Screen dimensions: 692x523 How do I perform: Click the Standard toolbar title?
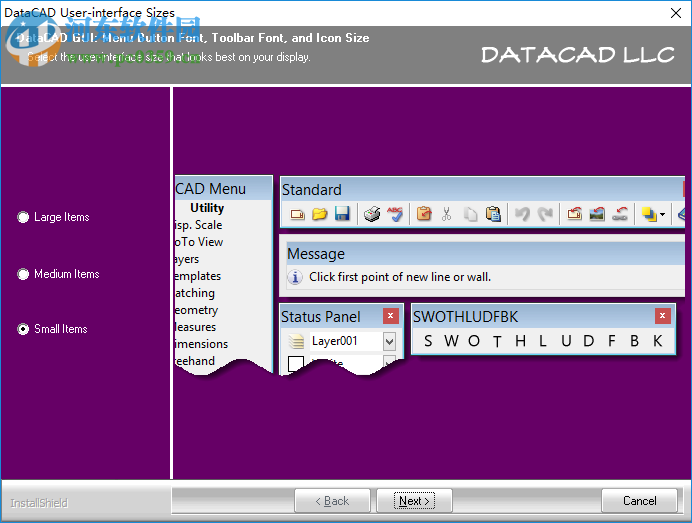pyautogui.click(x=312, y=190)
